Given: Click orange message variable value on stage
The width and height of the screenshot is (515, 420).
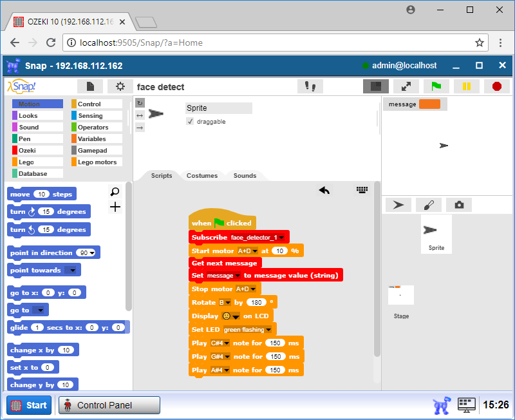Looking at the screenshot, I should (x=429, y=104).
